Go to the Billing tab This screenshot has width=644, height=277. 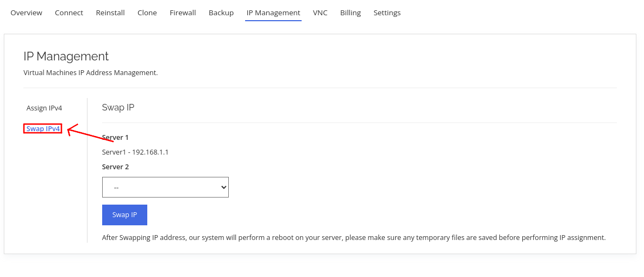pos(351,13)
